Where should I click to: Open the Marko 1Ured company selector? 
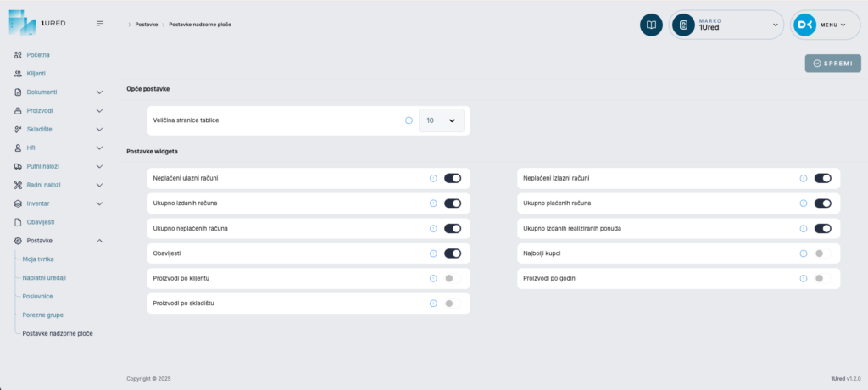pyautogui.click(x=726, y=25)
